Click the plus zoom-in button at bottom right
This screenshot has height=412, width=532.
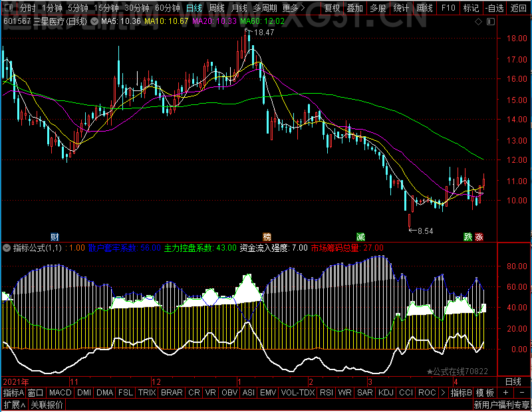[505, 392]
